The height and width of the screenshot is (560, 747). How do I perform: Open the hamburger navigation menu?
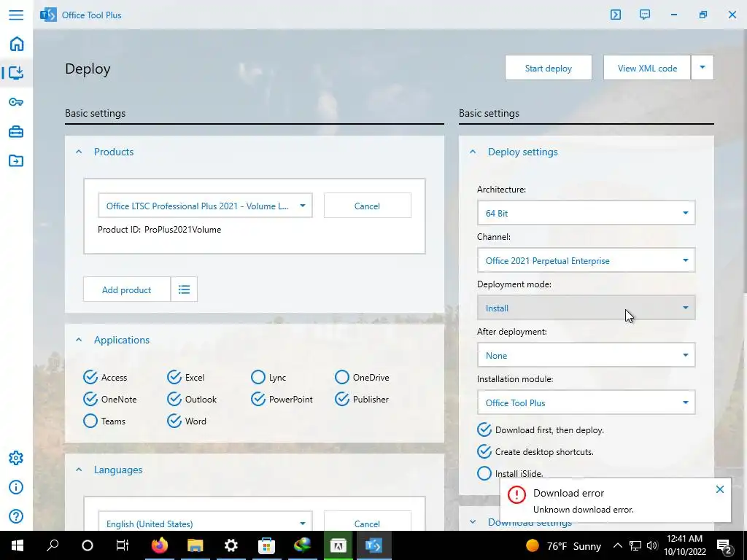[x=16, y=15]
